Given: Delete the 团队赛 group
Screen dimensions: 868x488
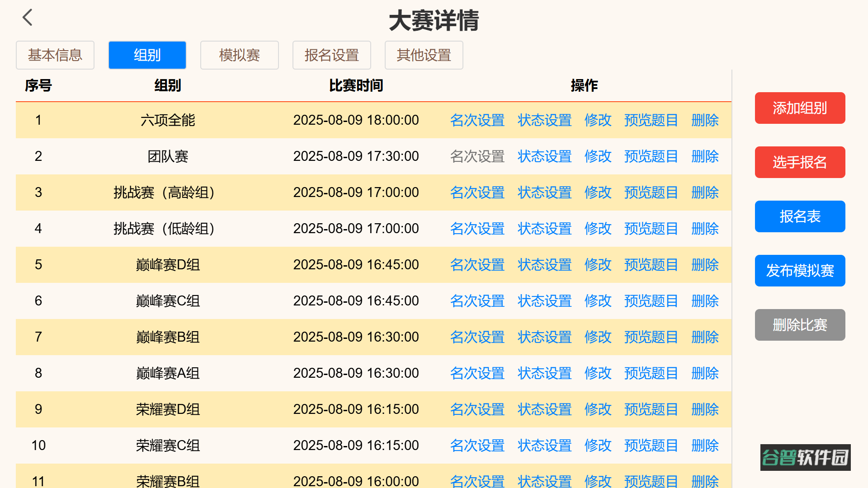Looking at the screenshot, I should click(705, 156).
